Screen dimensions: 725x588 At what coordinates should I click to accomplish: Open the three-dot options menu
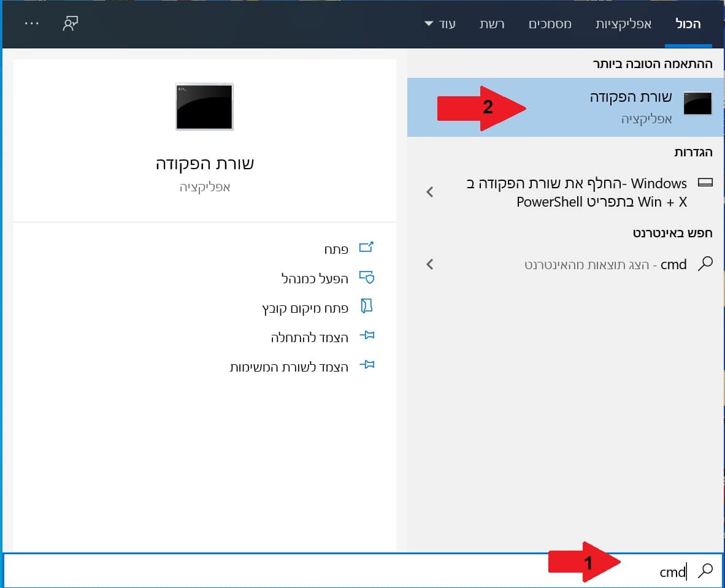tap(31, 23)
